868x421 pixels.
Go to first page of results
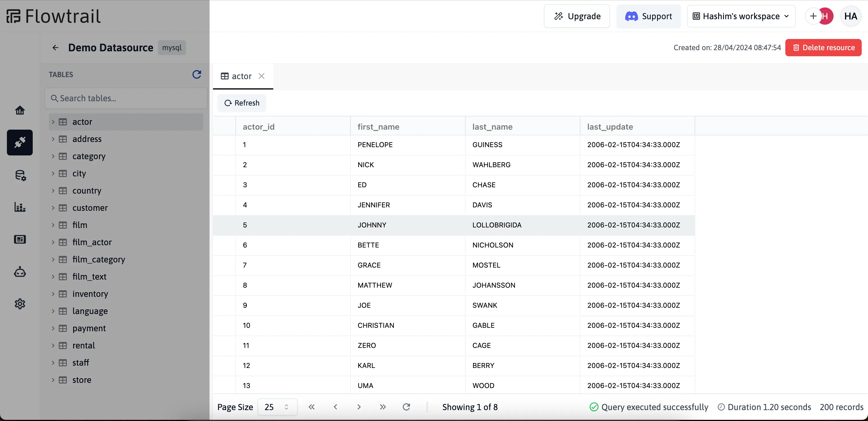pos(312,407)
